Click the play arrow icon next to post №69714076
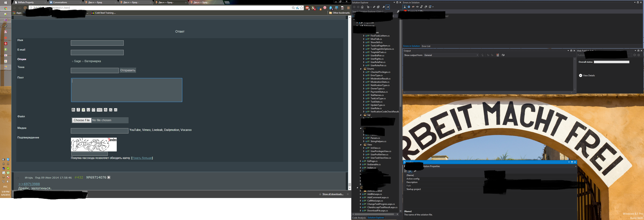The image size is (644, 220). 109,177
